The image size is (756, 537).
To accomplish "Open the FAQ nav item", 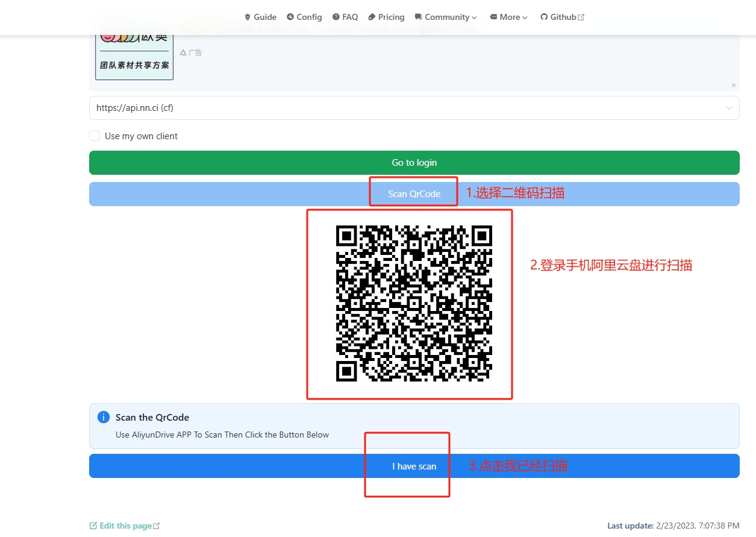I will (x=345, y=17).
